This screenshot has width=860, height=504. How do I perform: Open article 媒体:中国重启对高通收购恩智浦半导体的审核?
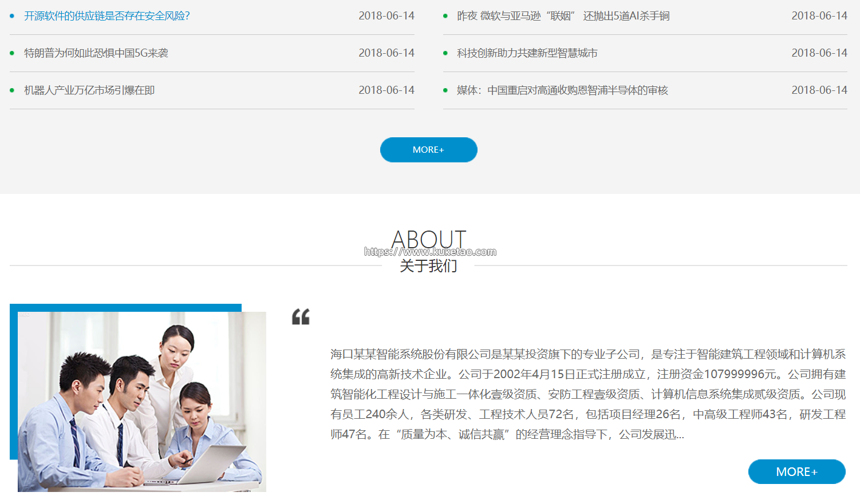(x=562, y=90)
